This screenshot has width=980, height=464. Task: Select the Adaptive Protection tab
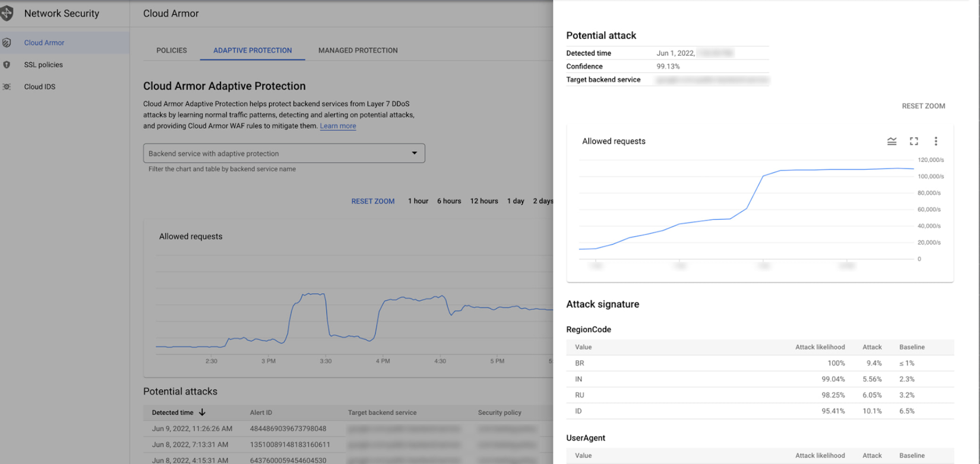coord(252,50)
